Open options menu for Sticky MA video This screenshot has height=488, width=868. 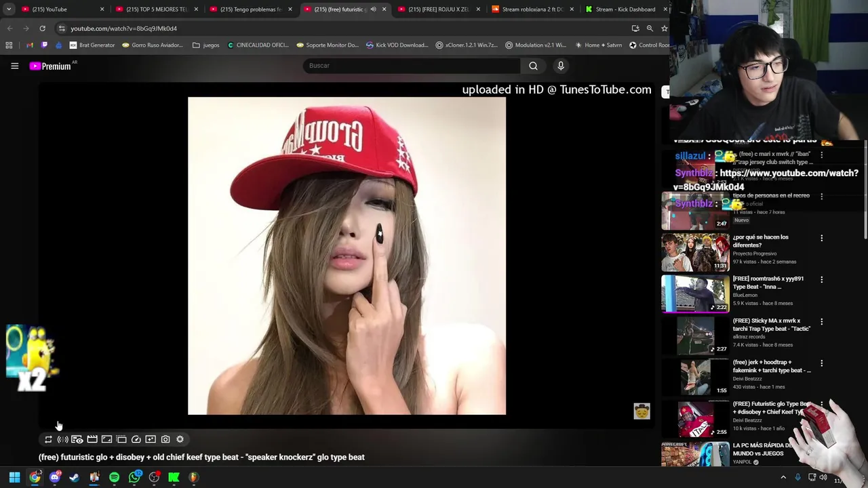pos(822,321)
